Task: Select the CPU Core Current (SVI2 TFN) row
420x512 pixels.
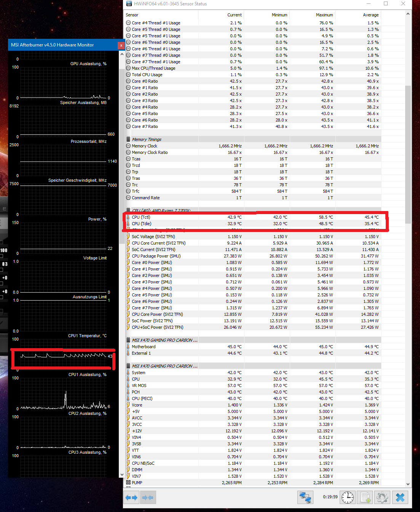Action: (253, 243)
